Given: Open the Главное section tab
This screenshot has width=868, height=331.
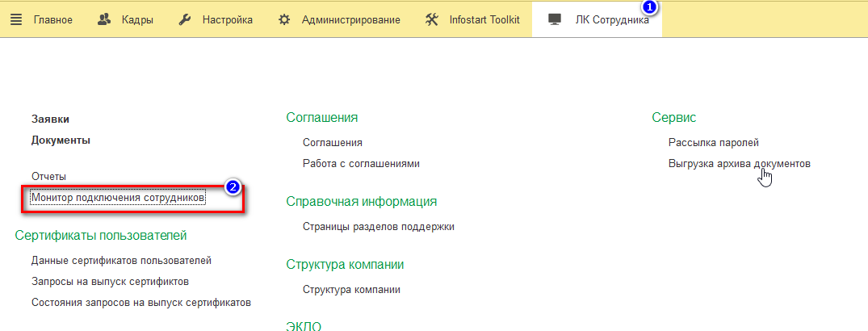Looking at the screenshot, I should pos(53,20).
